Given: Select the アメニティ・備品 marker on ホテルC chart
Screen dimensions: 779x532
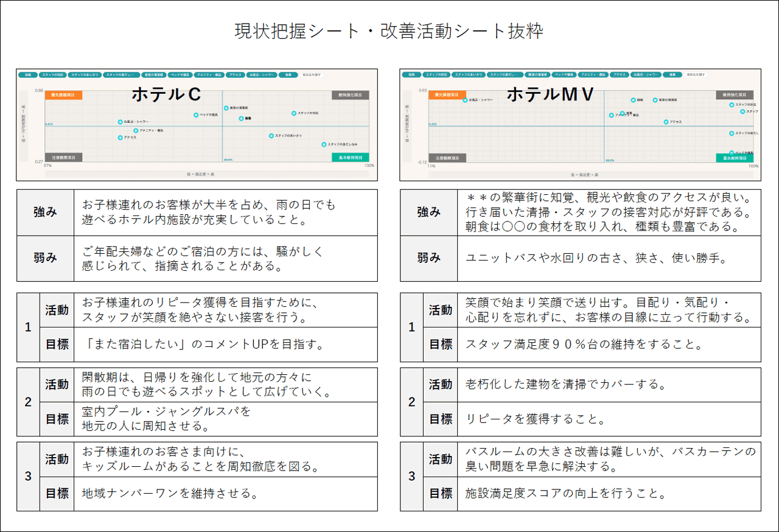Looking at the screenshot, I should (135, 131).
